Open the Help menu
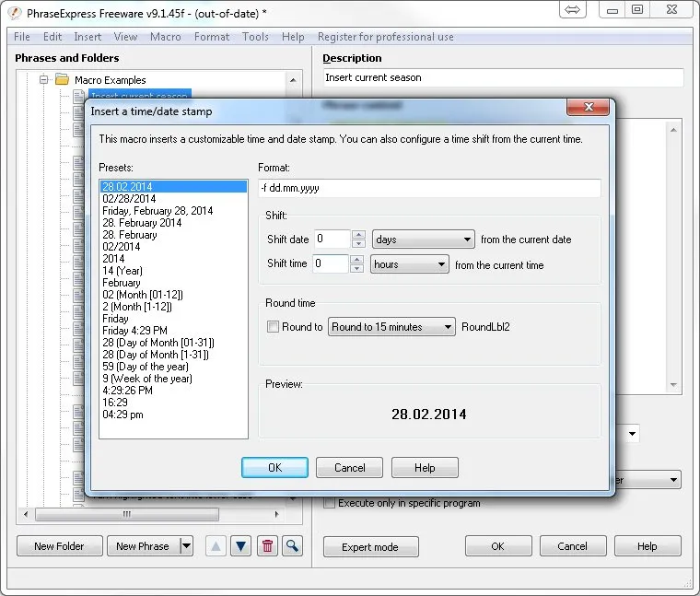This screenshot has height=596, width=700. click(x=293, y=37)
